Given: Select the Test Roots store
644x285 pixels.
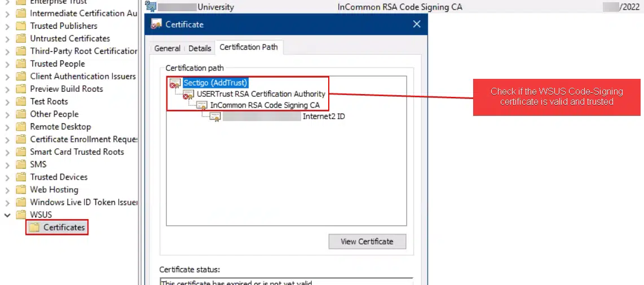Looking at the screenshot, I should point(48,101).
